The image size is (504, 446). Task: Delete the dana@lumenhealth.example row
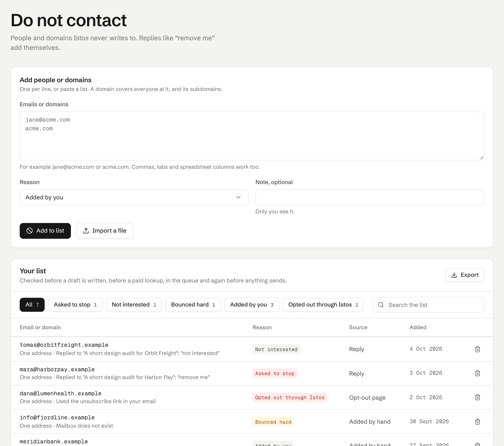pos(477,397)
